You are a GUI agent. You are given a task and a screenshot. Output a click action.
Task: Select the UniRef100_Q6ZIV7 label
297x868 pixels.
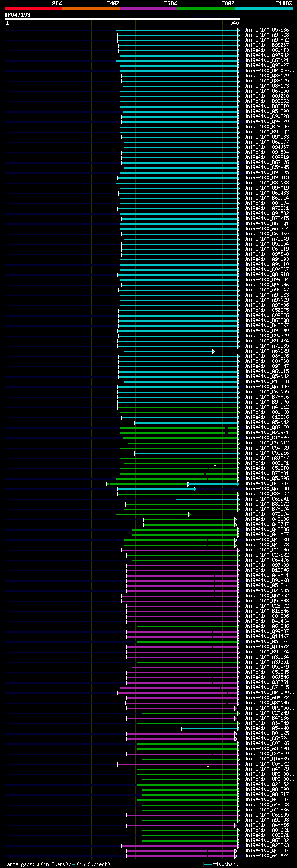[266, 142]
